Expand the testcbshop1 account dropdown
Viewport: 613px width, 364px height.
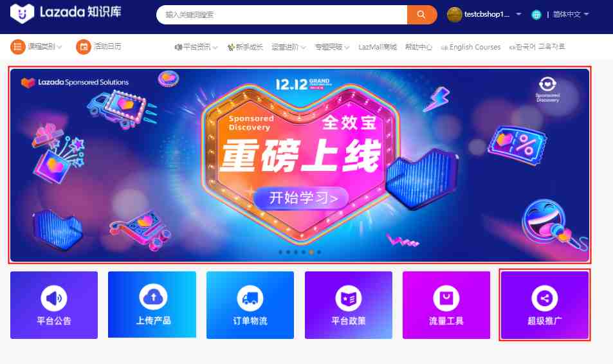pyautogui.click(x=484, y=14)
